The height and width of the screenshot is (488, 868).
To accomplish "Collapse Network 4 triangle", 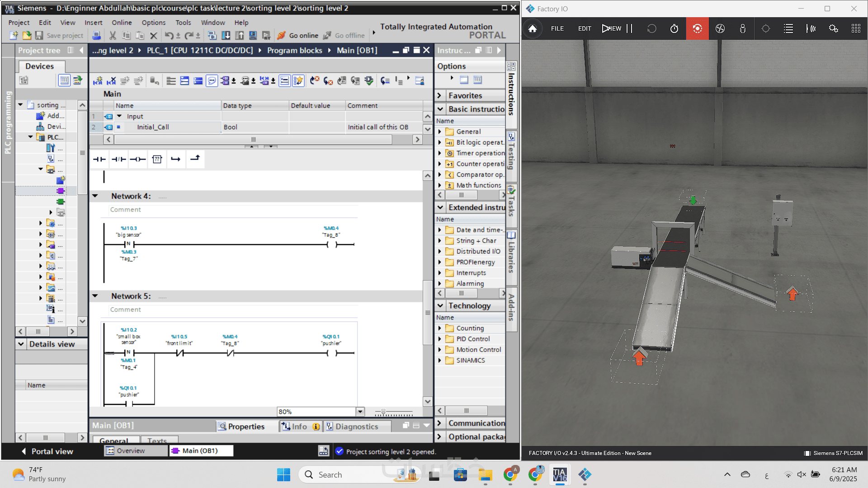I will [x=95, y=196].
